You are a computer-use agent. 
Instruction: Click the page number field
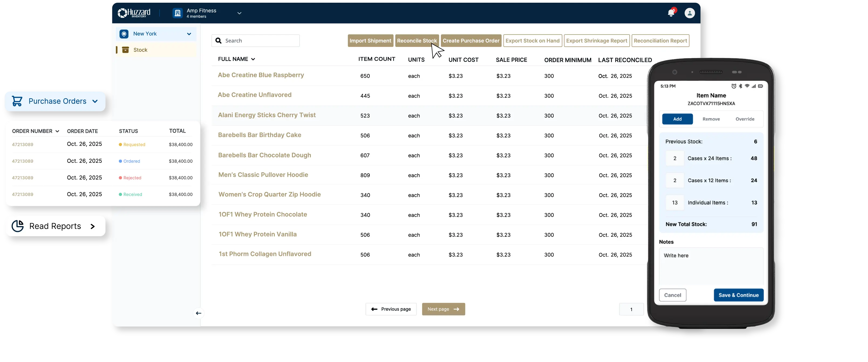pos(631,309)
